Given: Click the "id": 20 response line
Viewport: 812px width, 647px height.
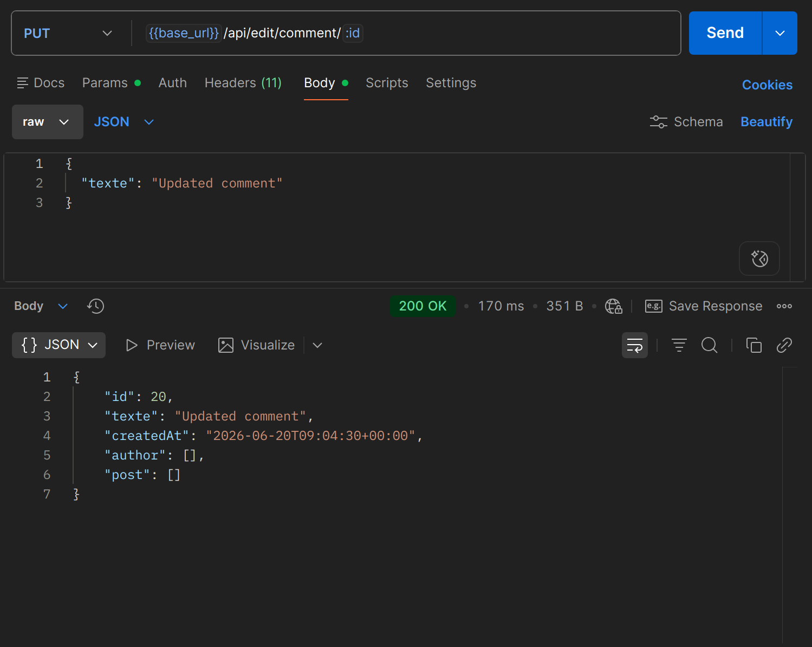Looking at the screenshot, I should (x=139, y=397).
